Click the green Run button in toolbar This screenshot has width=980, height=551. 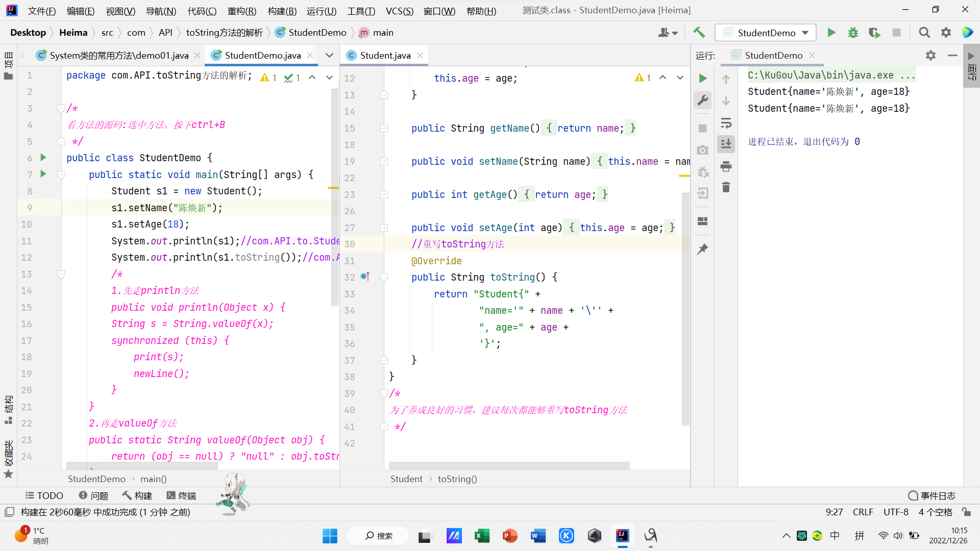coord(831,33)
